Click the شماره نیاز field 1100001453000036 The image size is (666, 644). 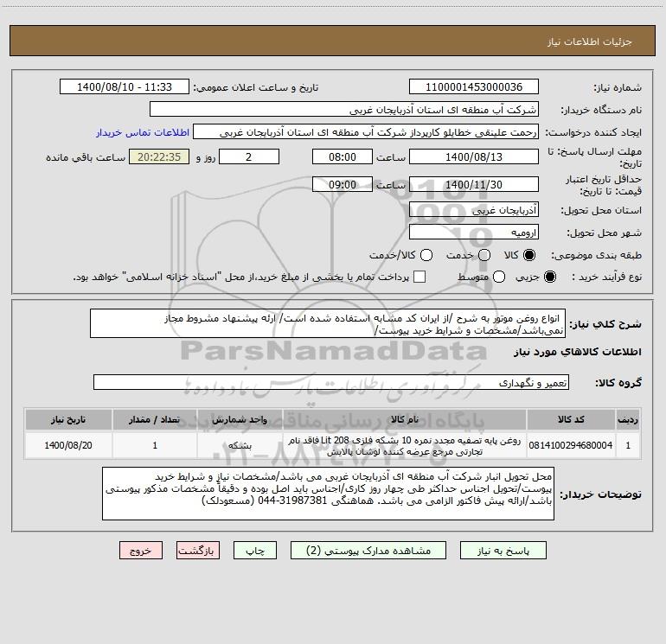474,87
